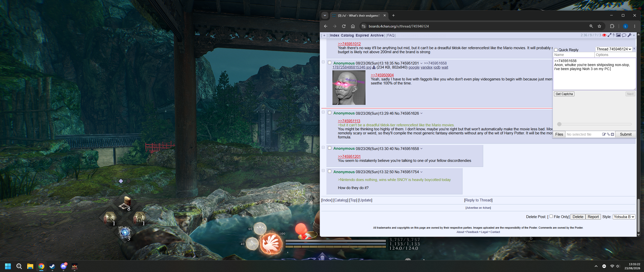Open the Chrome three-dot menu
The width and height of the screenshot is (644, 272).
635,26
